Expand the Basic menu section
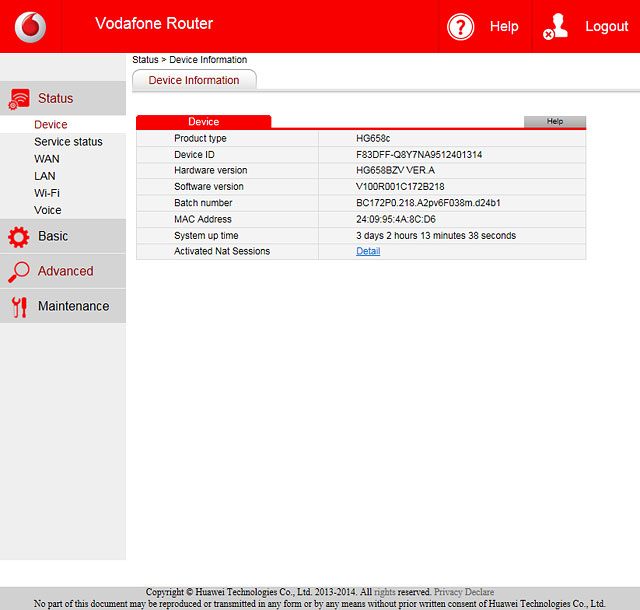This screenshot has width=640, height=610. coord(53,236)
